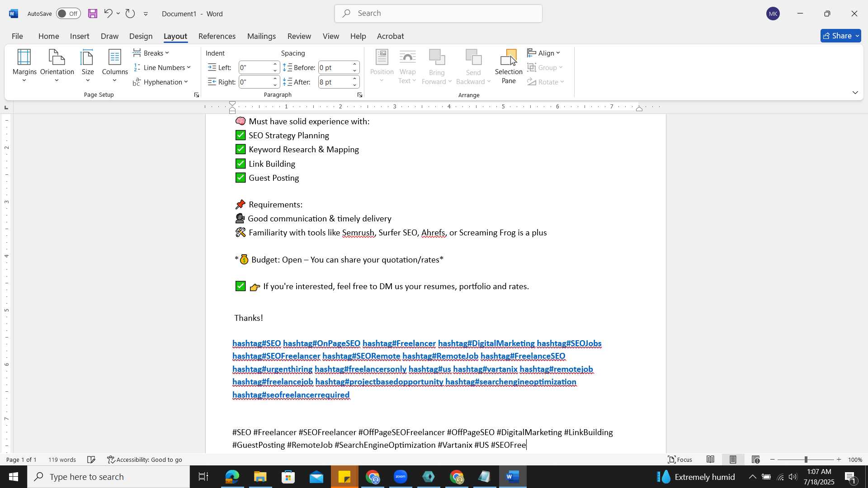This screenshot has height=488, width=868.
Task: Open Task View in taskbar
Action: pos(203,477)
